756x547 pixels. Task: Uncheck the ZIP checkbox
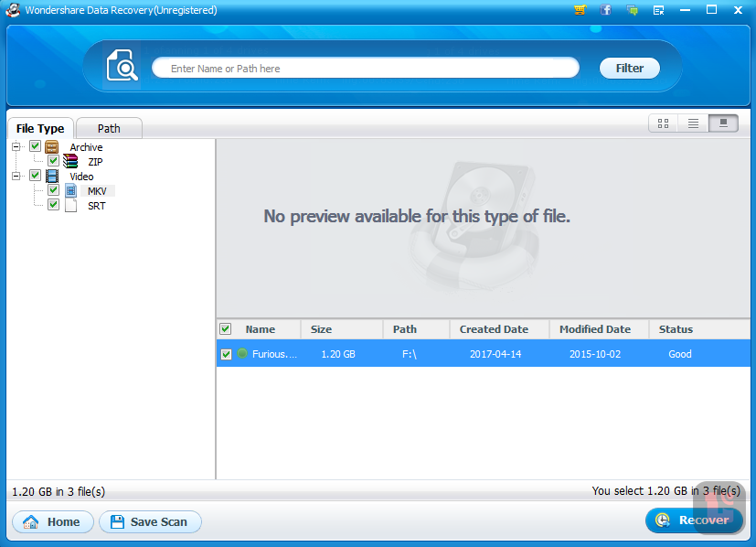54,161
